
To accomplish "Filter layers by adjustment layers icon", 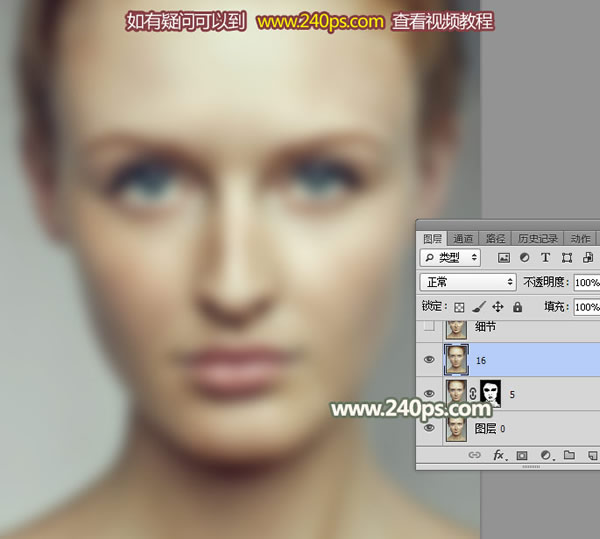I will pos(524,258).
